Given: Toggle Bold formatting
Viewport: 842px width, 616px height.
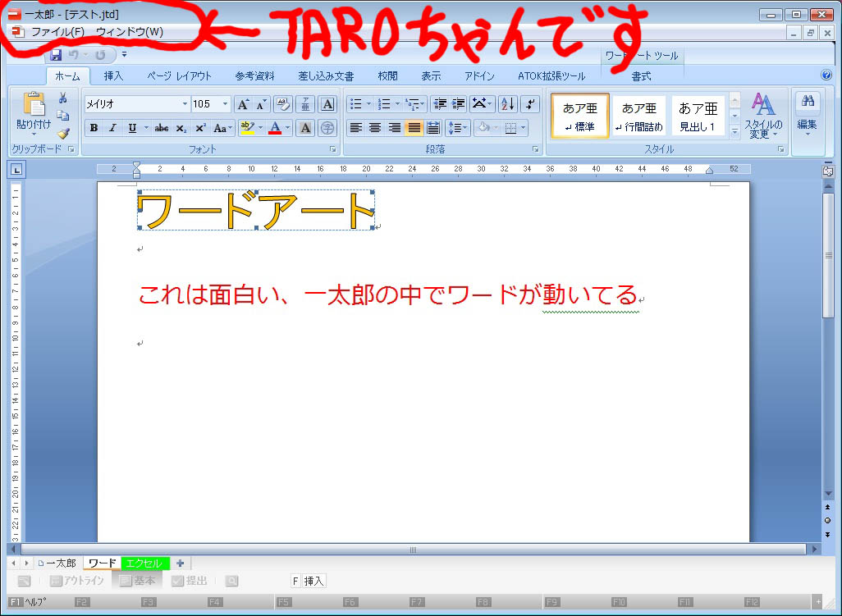Looking at the screenshot, I should tap(94, 128).
